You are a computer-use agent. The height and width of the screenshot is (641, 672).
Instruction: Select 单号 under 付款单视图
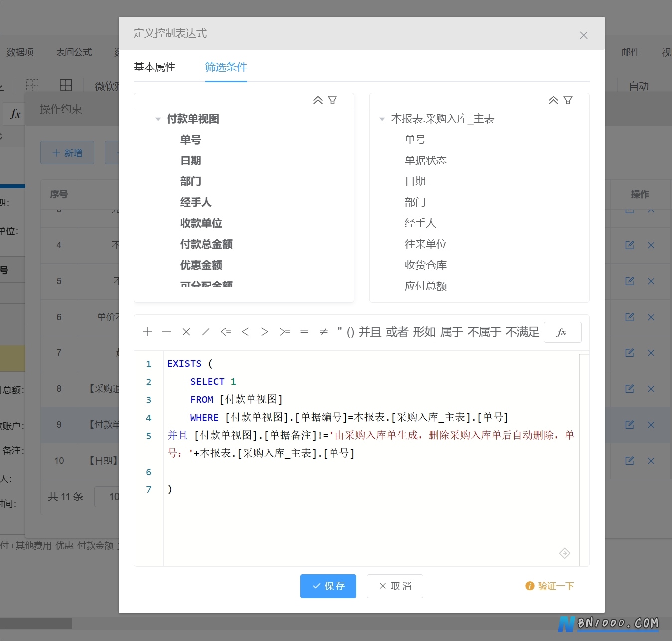pyautogui.click(x=191, y=140)
